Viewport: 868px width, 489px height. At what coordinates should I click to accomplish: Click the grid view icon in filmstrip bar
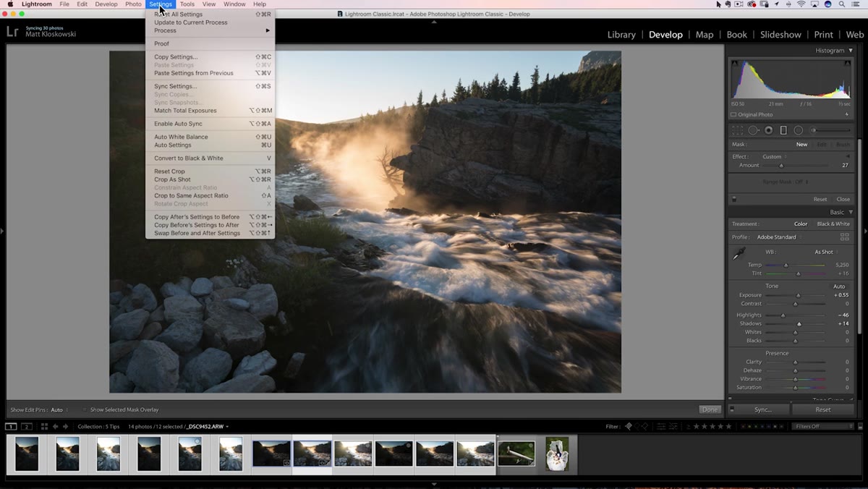pyautogui.click(x=44, y=427)
